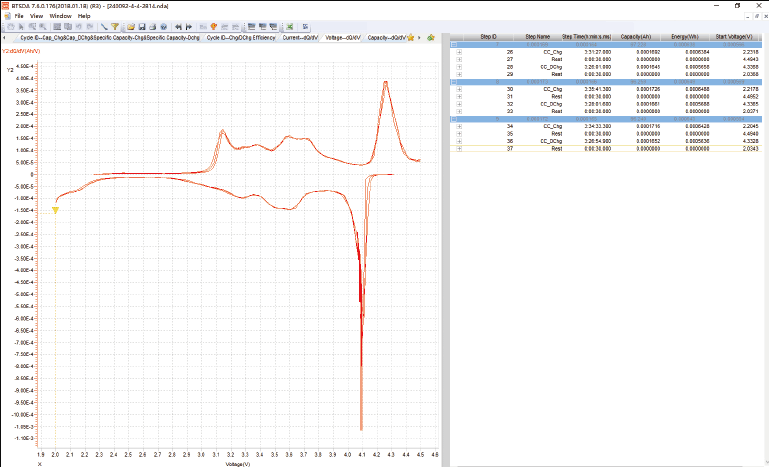Viewport: 769px width, 467px height.
Task: Collapse the cycle 7 group row
Action: tap(452, 46)
